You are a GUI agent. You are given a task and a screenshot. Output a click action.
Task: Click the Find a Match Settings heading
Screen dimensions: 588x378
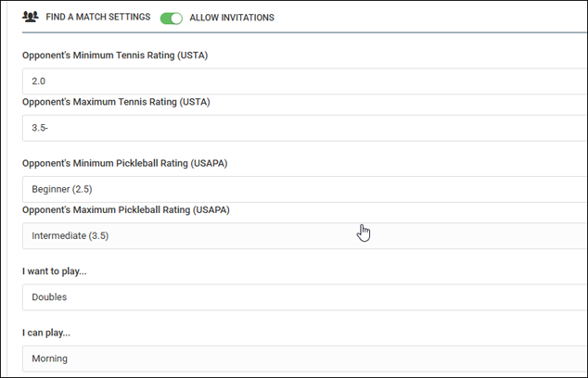[x=98, y=17]
